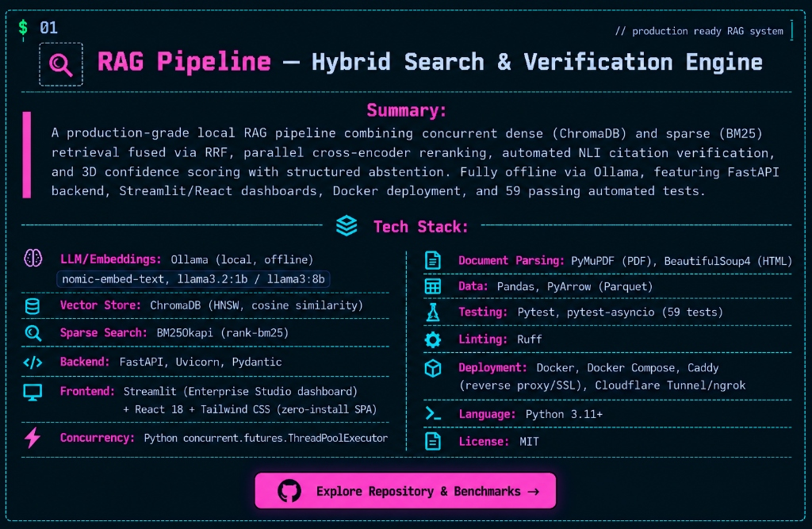Click PyMuPDF (PDF), BeautifulSoup4 (HTML) text
Viewport: 812px width, 529px height.
(x=681, y=261)
